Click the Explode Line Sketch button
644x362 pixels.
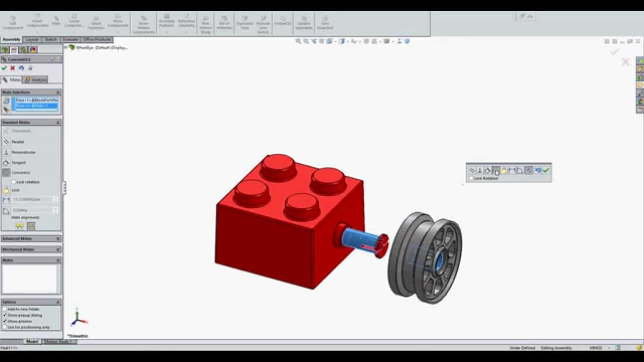coord(263,25)
